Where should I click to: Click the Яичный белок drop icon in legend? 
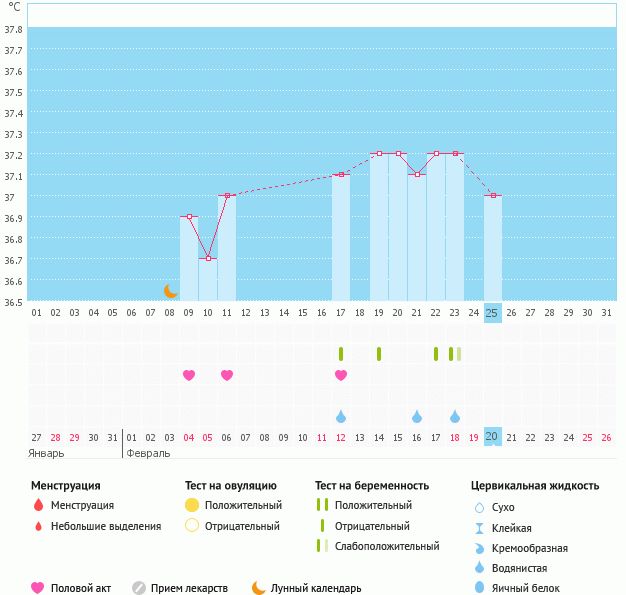coord(480,588)
